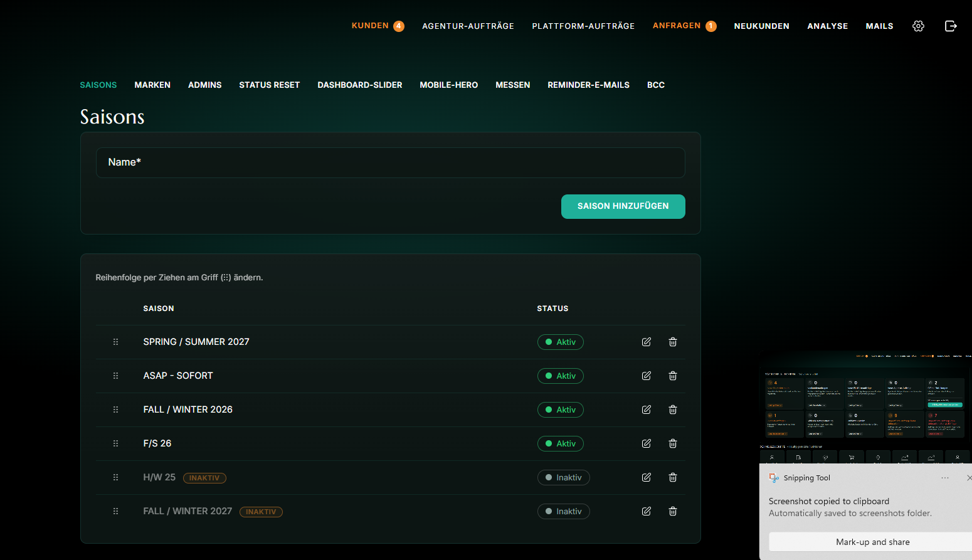Click the Saison hinzufügen button

click(x=623, y=206)
